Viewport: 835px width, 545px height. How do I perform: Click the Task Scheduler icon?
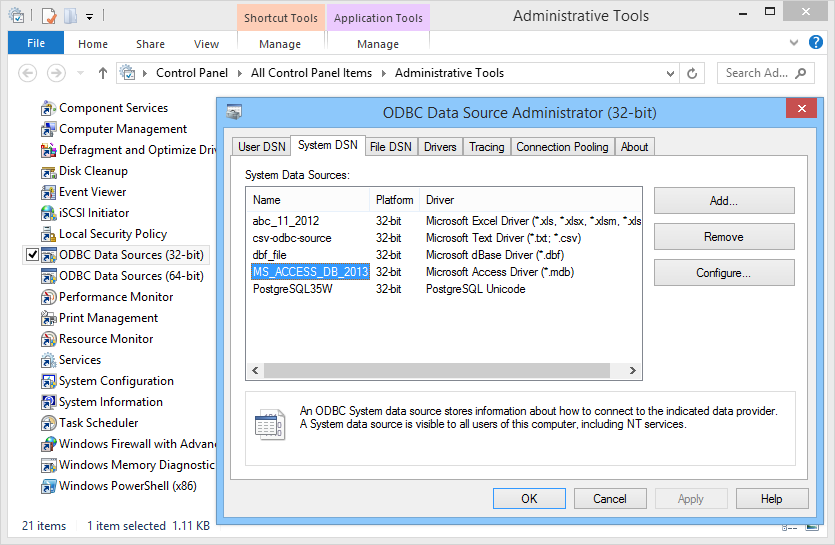[x=48, y=423]
